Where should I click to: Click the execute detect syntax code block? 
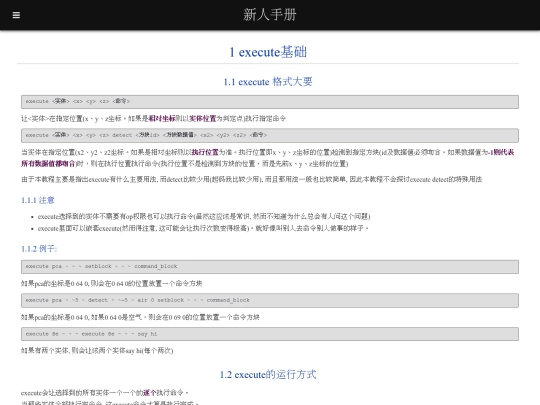[270, 135]
